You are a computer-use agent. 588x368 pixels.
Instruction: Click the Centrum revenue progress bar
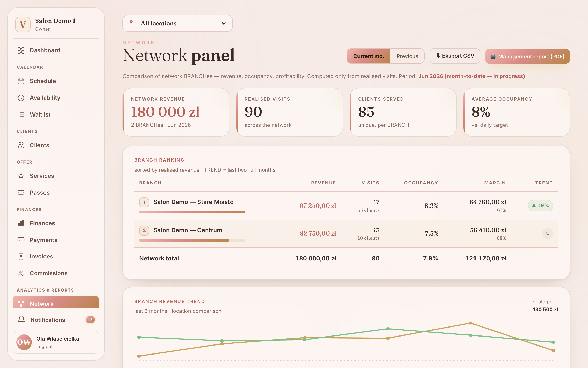(x=192, y=240)
